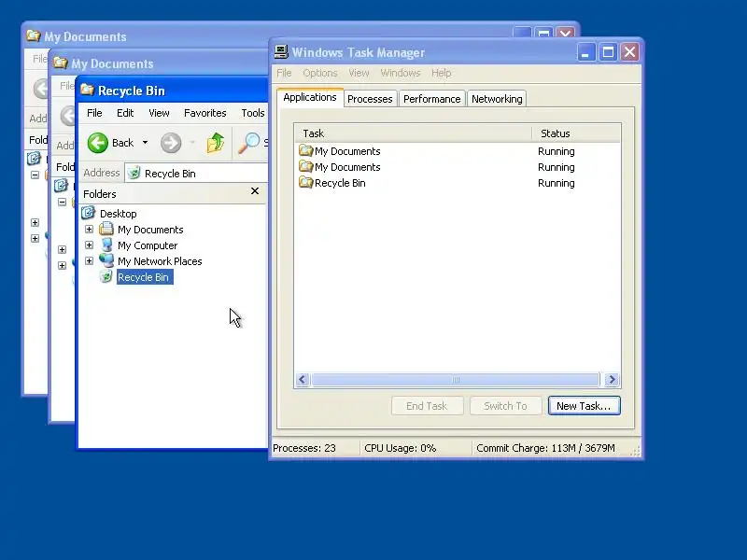Screen dimensions: 747x560
Task: Go up one folder level in Recycle Bin
Action: [216, 143]
